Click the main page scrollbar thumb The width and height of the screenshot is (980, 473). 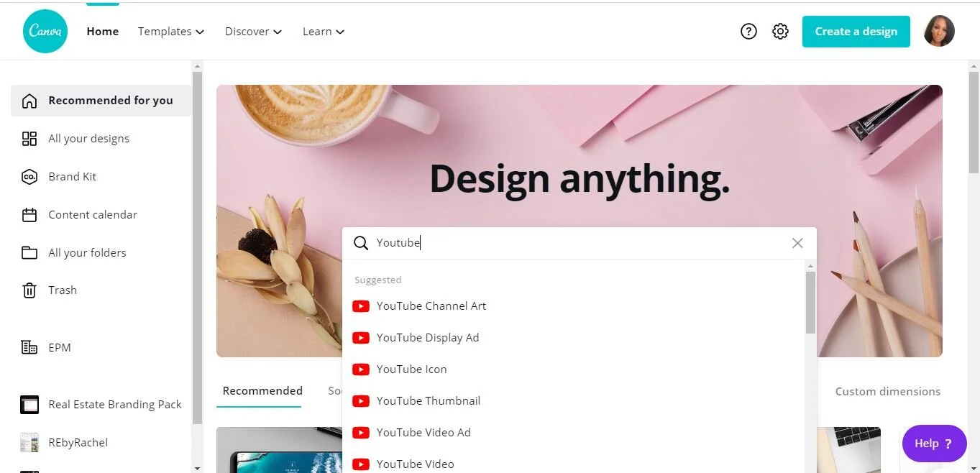(x=974, y=122)
